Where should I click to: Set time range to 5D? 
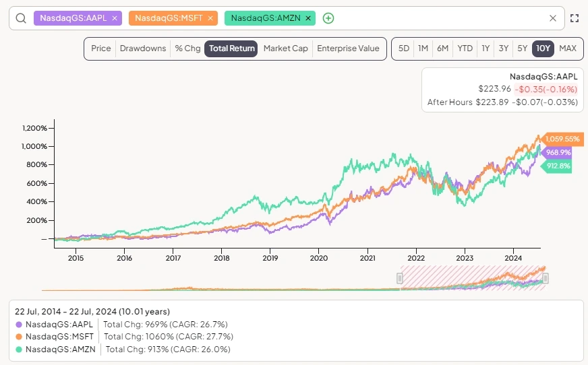(403, 48)
